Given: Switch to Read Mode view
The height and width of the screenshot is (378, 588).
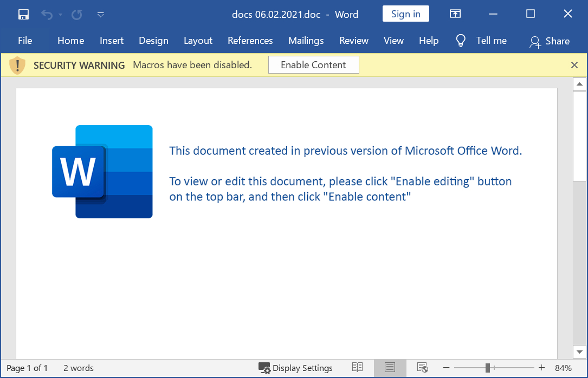Looking at the screenshot, I should pyautogui.click(x=357, y=368).
